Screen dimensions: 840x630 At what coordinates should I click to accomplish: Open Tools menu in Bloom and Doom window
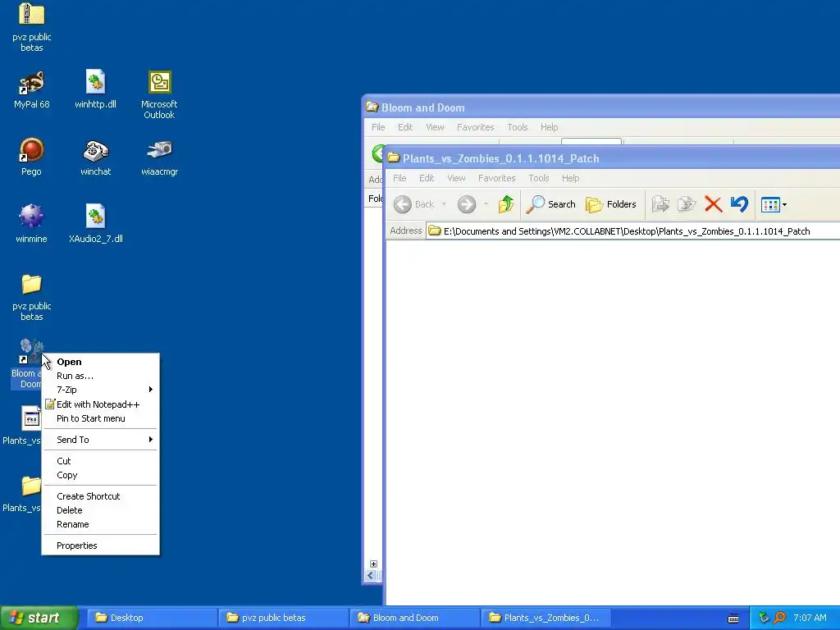[x=518, y=127]
